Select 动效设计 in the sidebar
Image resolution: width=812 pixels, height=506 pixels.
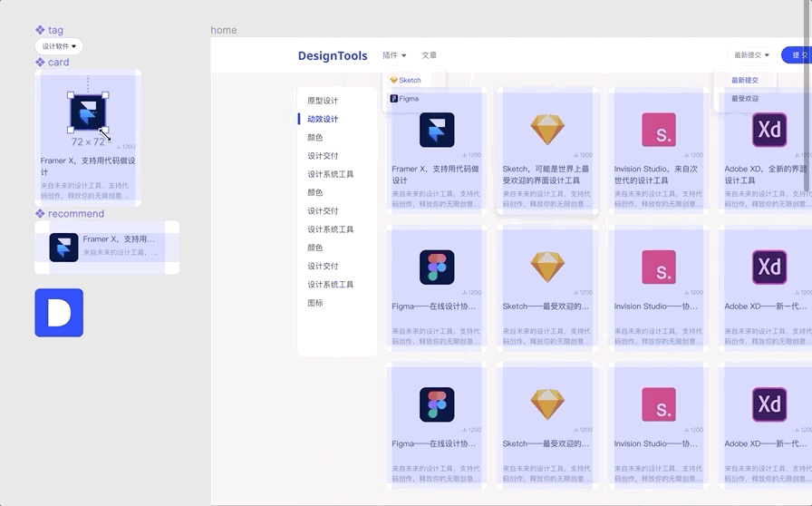(x=323, y=119)
